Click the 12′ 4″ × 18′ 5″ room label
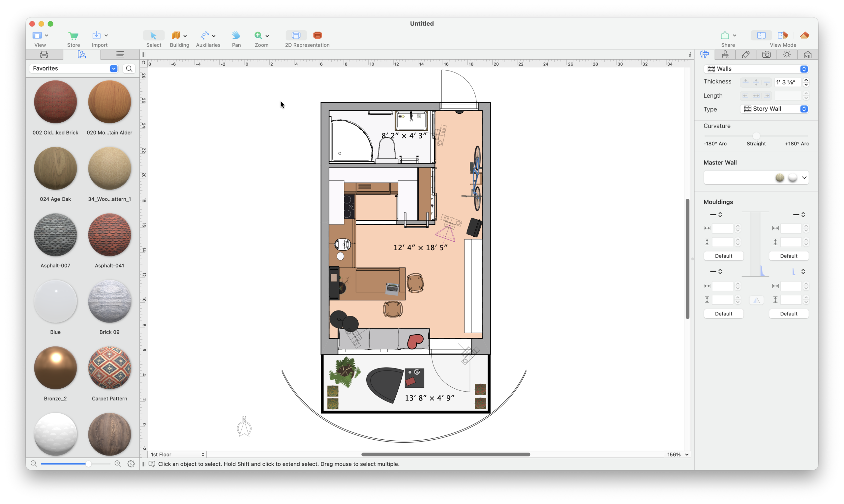Viewport: 844px width, 504px height. [420, 248]
